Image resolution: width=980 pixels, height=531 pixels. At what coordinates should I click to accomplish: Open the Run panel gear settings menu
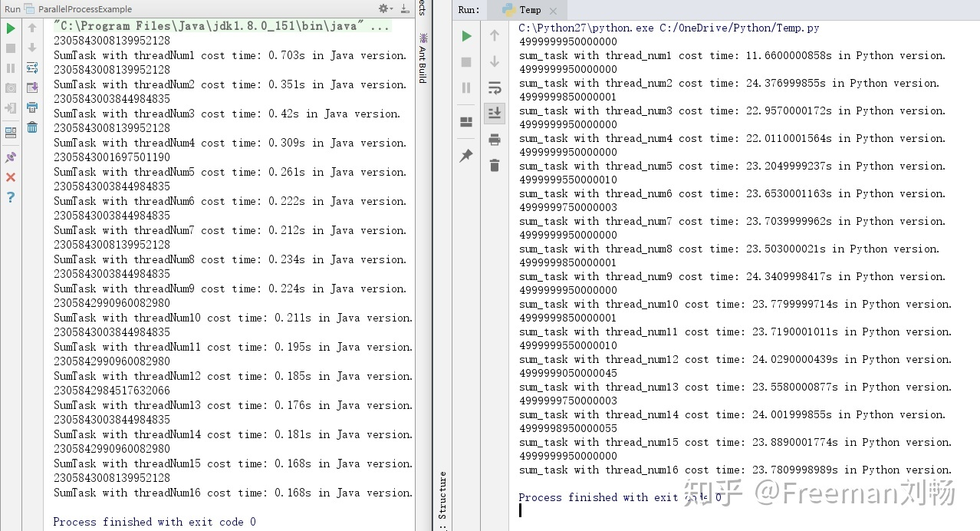tap(386, 8)
